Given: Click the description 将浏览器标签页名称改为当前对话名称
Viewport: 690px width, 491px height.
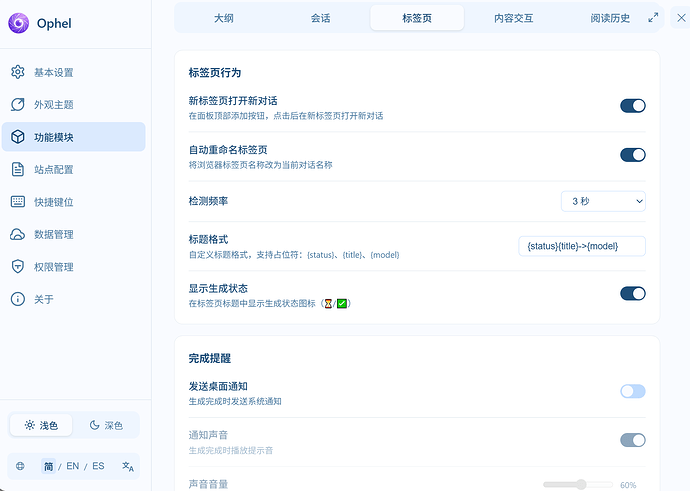Looking at the screenshot, I should click(261, 165).
